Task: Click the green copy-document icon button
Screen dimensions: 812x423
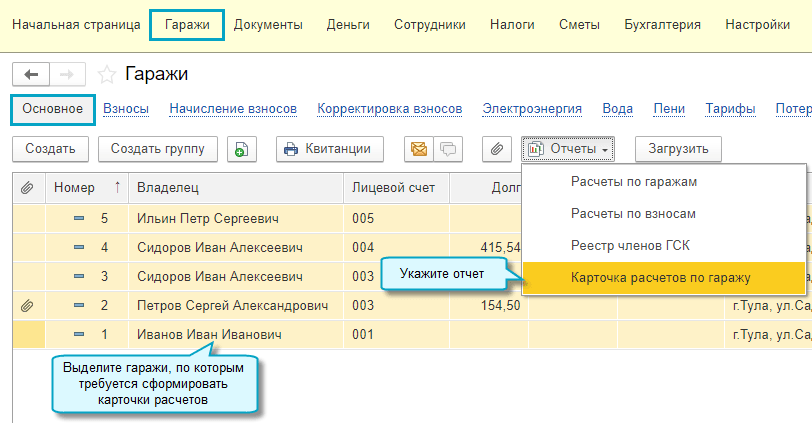Action: click(x=241, y=149)
